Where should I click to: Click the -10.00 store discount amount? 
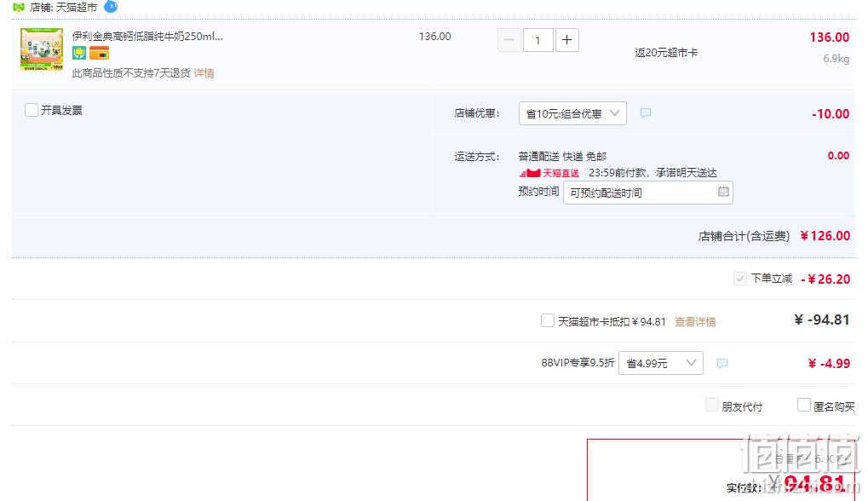coord(831,114)
